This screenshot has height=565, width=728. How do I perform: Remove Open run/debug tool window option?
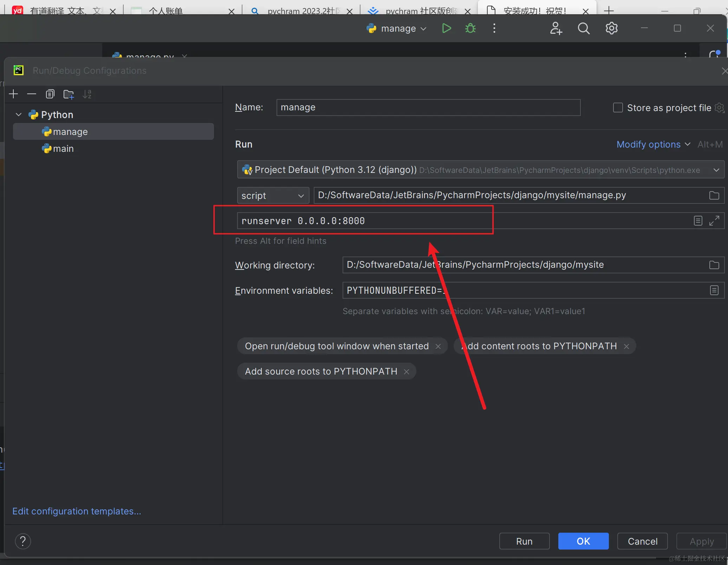click(x=438, y=346)
